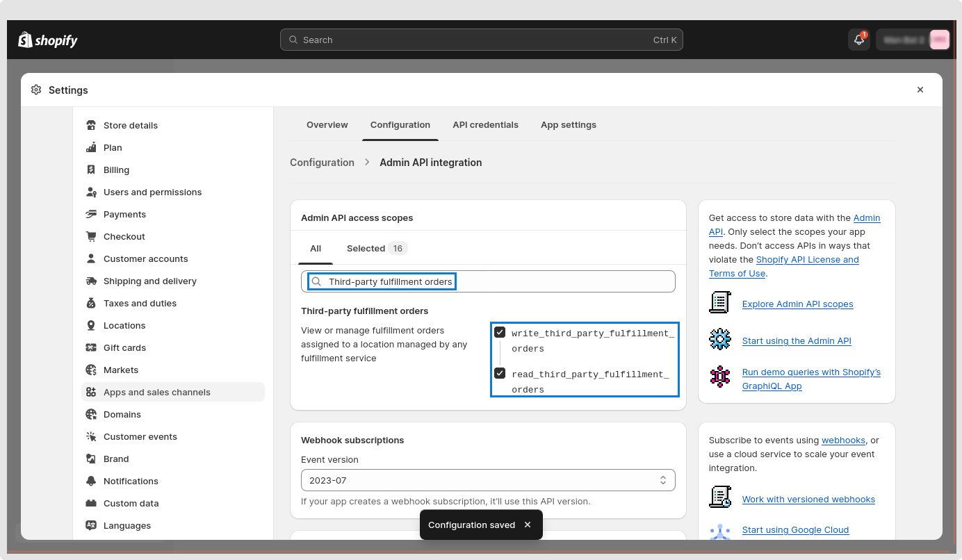Click the Apps and sales channels icon
This screenshot has height=560, width=962.
point(91,392)
